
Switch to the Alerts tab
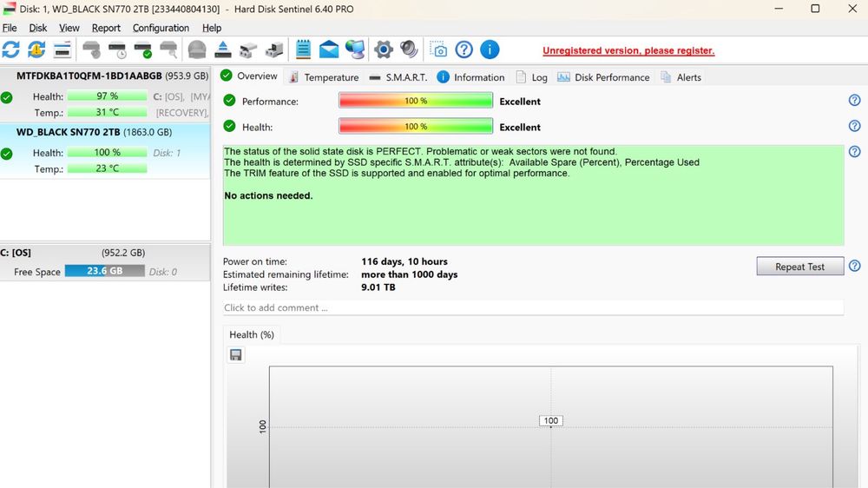[681, 77]
